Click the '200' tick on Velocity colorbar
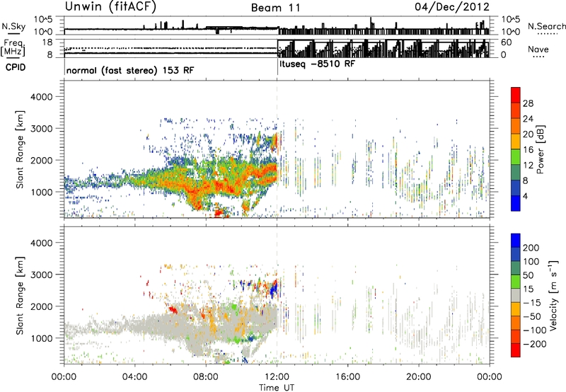This screenshot has width=566, height=392. (x=531, y=248)
